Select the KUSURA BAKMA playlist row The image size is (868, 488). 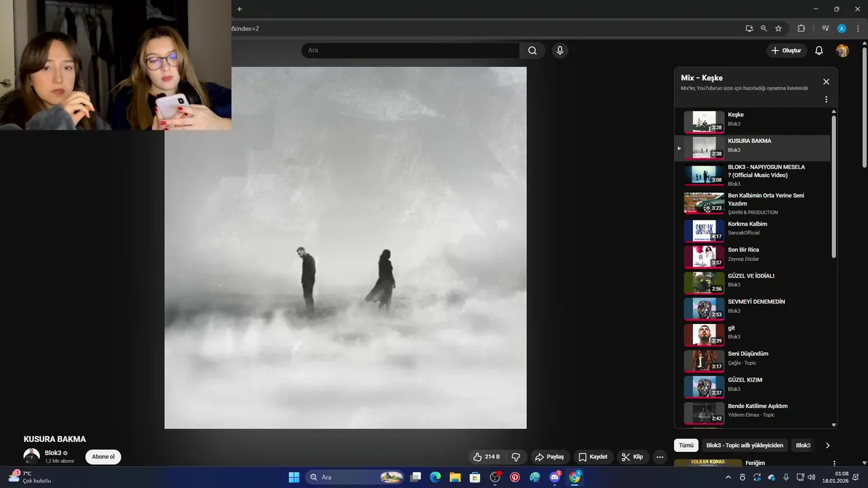(753, 148)
